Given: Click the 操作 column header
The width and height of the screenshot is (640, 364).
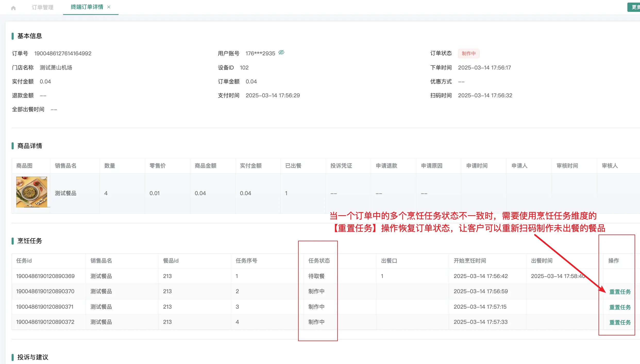Looking at the screenshot, I should point(613,261).
